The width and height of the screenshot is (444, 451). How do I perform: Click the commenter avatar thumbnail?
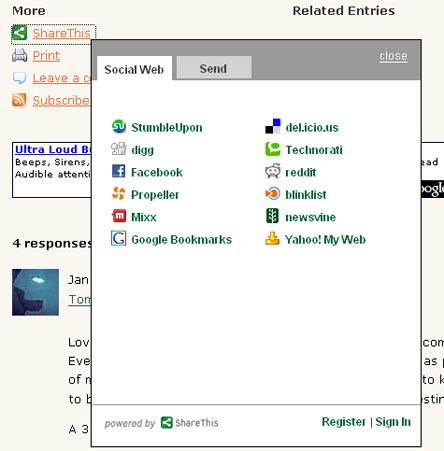click(x=35, y=292)
